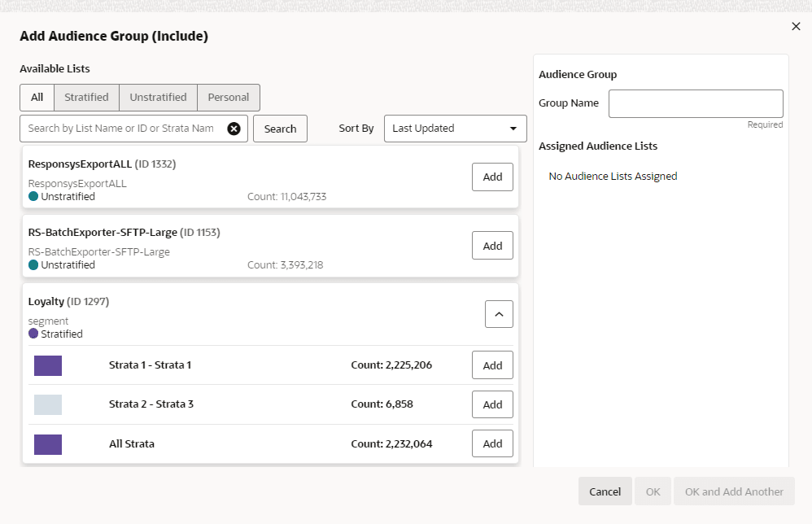Switch to the Unstratified tab
This screenshot has width=812, height=524.
pos(158,98)
